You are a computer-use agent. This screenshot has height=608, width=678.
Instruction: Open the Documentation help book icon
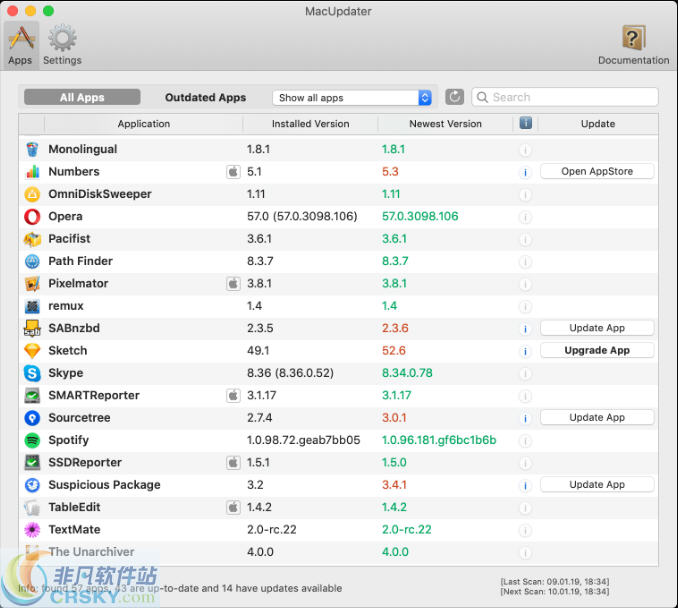click(x=633, y=45)
